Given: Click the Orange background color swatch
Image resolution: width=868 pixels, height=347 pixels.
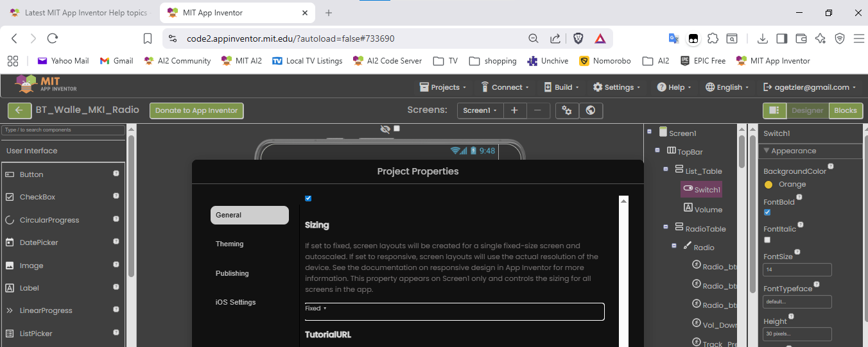Looking at the screenshot, I should pyautogui.click(x=768, y=185).
